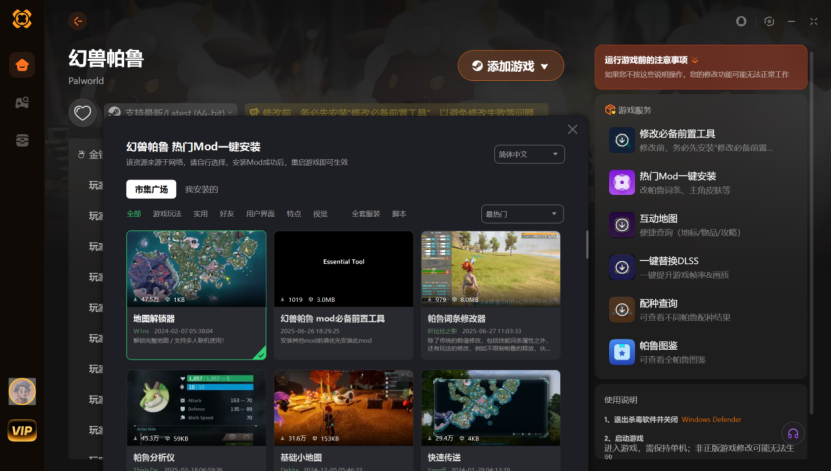831x471 pixels.
Task: Open the user avatar profile
Action: pyautogui.click(x=22, y=392)
